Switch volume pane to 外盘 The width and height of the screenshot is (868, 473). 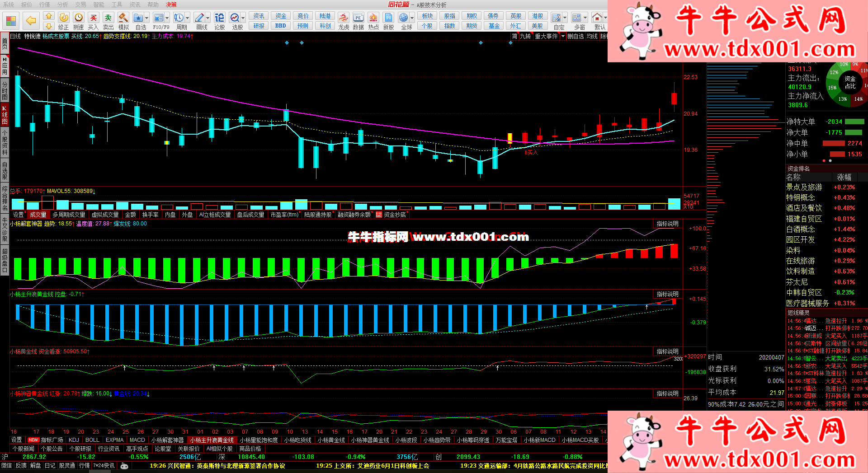(187, 215)
